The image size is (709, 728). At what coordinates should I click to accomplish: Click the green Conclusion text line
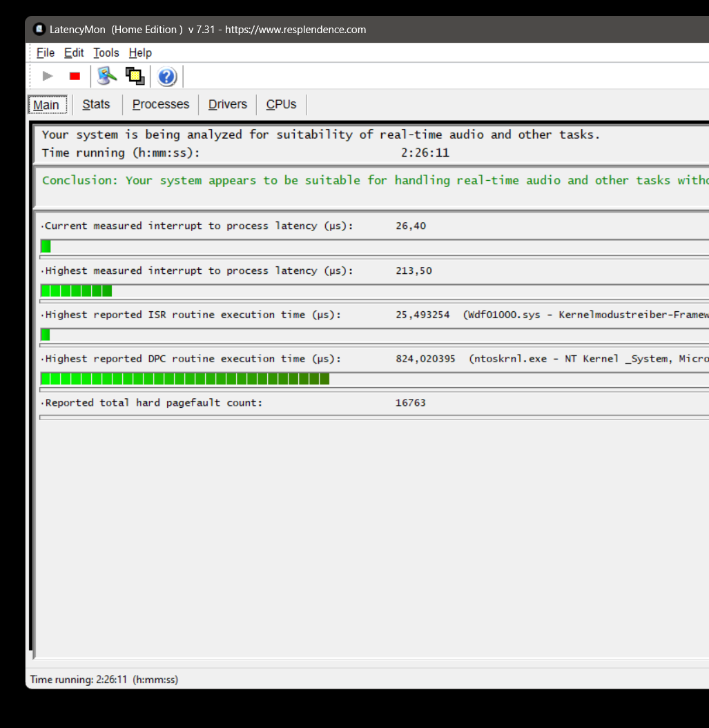[376, 181]
